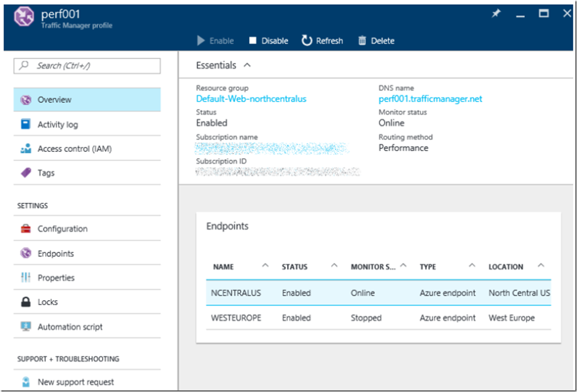
Task: Click the LOCATION column header text
Action: (x=506, y=267)
